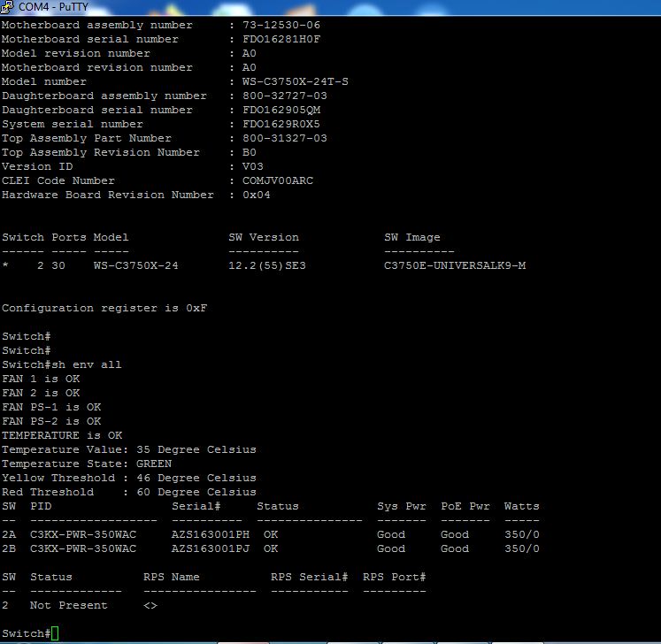Click Red Threshold 60 Degree Celsius

[129, 492]
